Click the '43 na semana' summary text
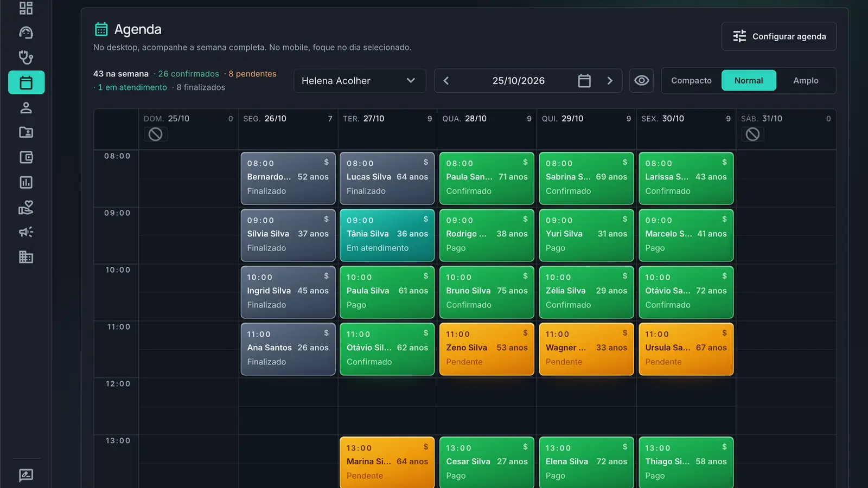 121,74
